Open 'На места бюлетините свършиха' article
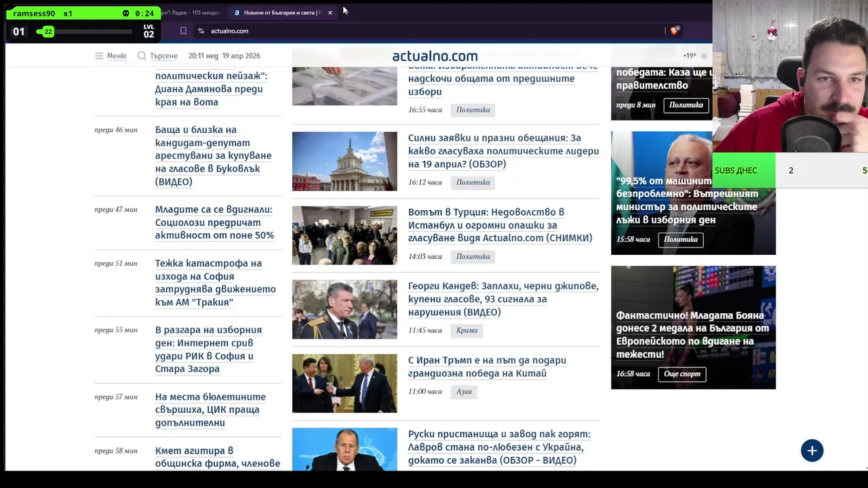Screen dimensions: 868x488 pyautogui.click(x=210, y=409)
